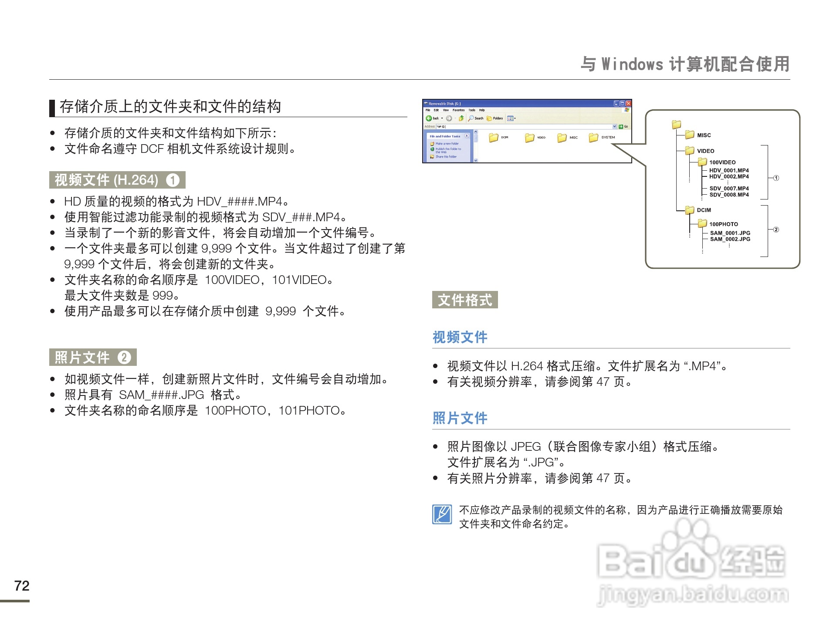The width and height of the screenshot is (840, 642).
Task: Close the Removable Disk window
Action: pos(629,104)
